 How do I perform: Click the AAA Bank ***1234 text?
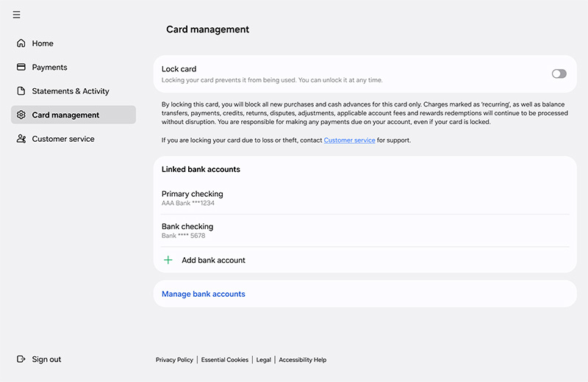[188, 203]
